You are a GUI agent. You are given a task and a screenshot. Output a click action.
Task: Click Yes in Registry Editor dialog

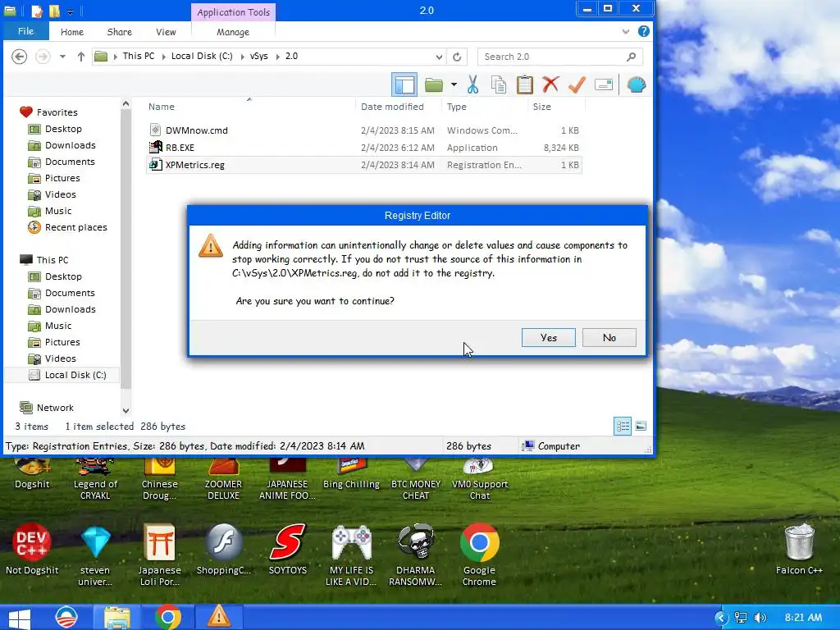[548, 337]
